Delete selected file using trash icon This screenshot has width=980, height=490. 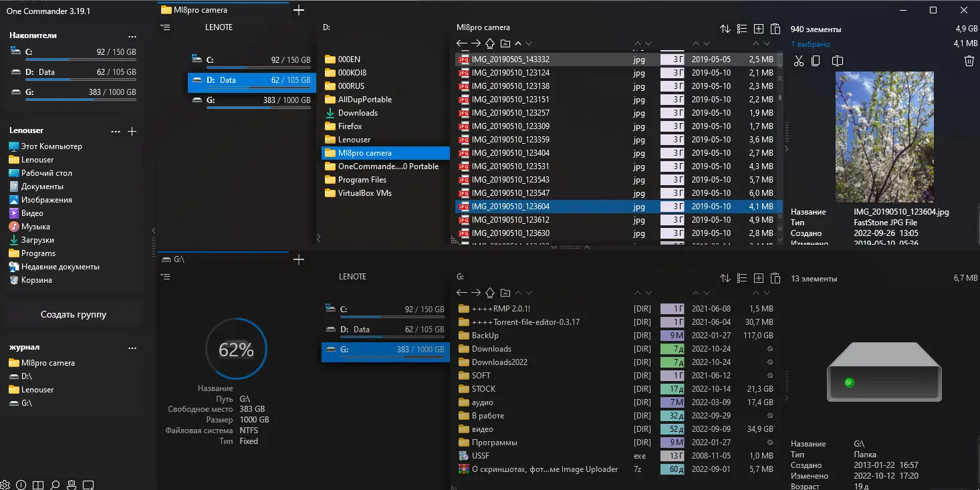pyautogui.click(x=969, y=60)
